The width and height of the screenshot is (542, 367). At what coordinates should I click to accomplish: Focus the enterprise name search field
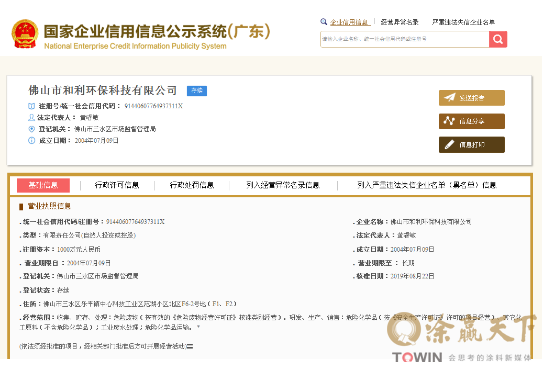pyautogui.click(x=404, y=39)
